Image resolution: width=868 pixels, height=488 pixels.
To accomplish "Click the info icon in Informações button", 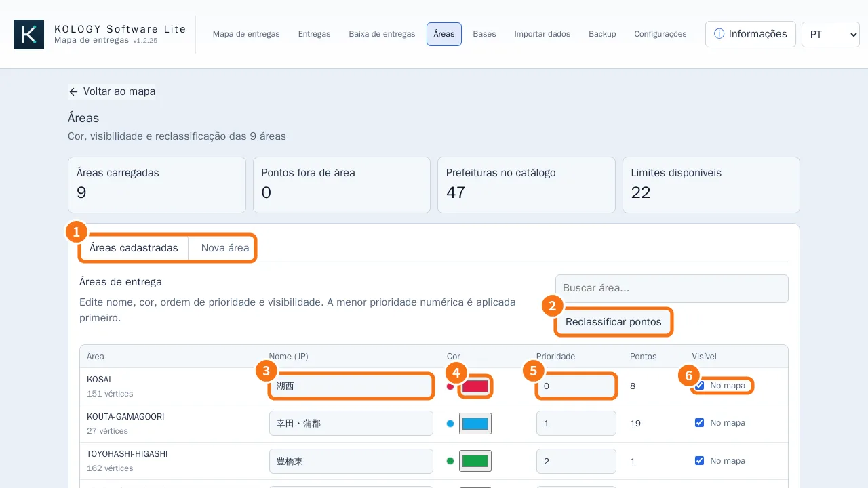I will point(719,34).
